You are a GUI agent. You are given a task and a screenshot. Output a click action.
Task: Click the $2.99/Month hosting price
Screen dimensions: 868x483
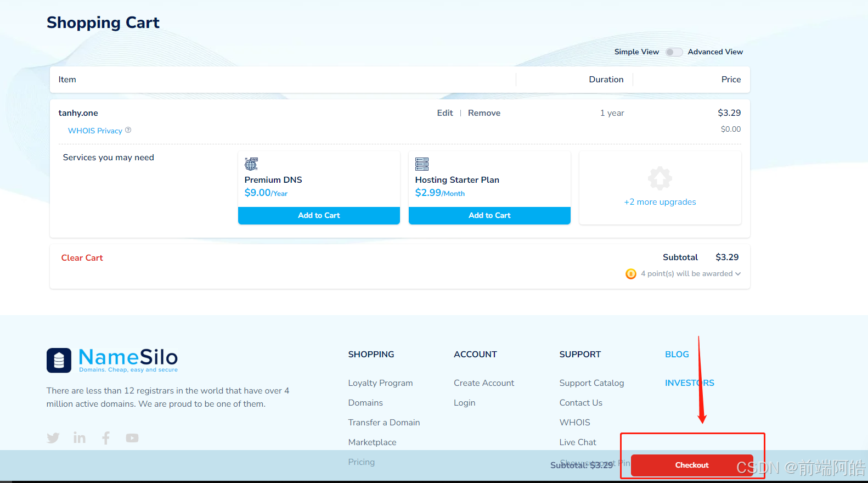(440, 193)
